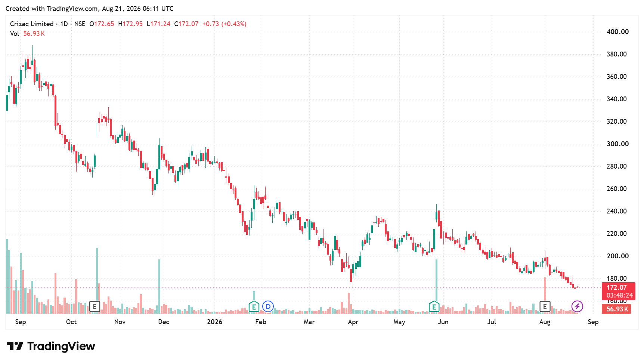644x363 pixels.
Task: Click the Sep time label before Oct
Action: tap(21, 322)
